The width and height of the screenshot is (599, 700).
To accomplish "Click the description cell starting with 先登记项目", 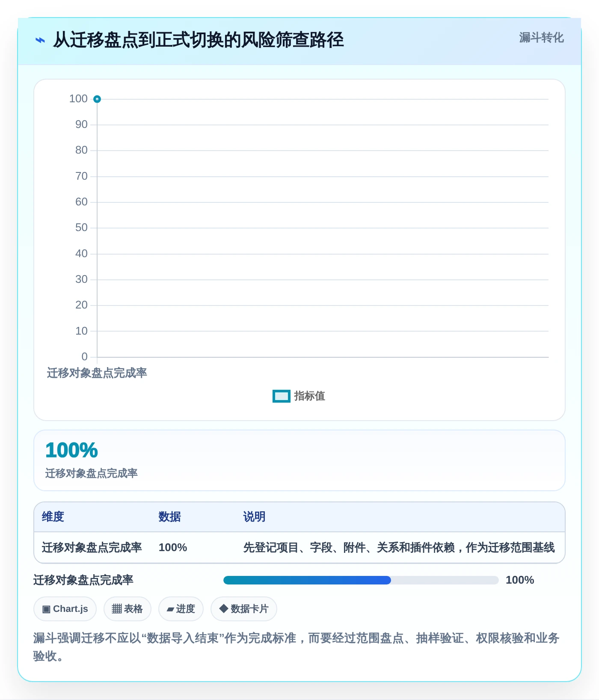I will click(x=399, y=548).
